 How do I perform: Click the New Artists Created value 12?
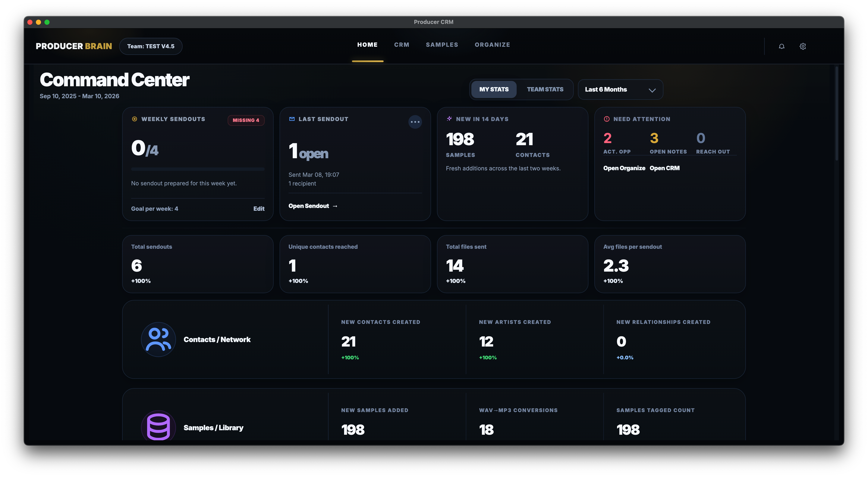(486, 342)
